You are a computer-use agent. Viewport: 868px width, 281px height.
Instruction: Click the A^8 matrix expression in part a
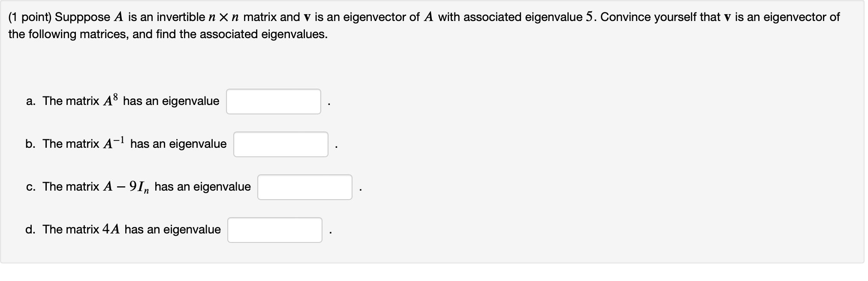pyautogui.click(x=110, y=100)
